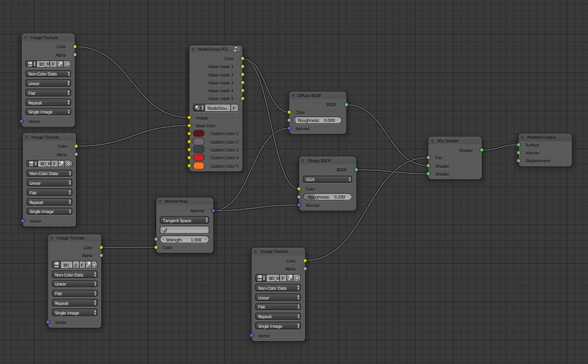Toggle fake user F next to the NodeGrou... name field
The image size is (588, 364).
[x=234, y=108]
